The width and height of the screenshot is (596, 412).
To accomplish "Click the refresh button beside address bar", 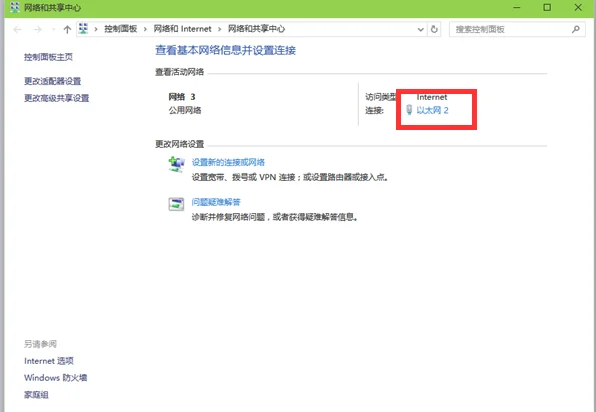I will [x=434, y=29].
